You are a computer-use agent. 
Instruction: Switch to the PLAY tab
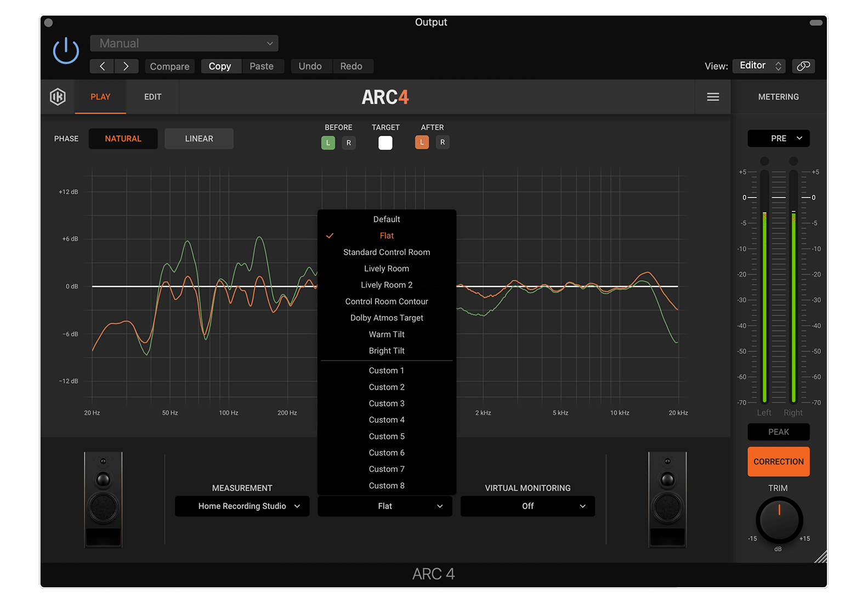click(x=100, y=97)
